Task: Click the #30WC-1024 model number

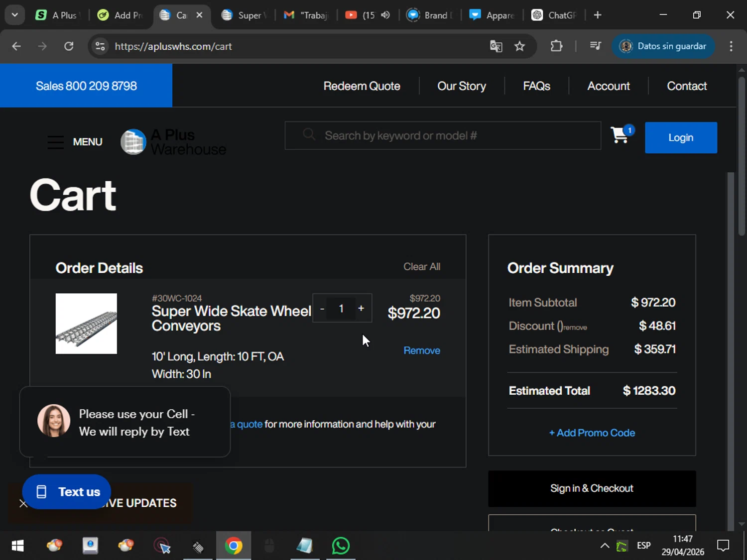Action: [x=177, y=298]
